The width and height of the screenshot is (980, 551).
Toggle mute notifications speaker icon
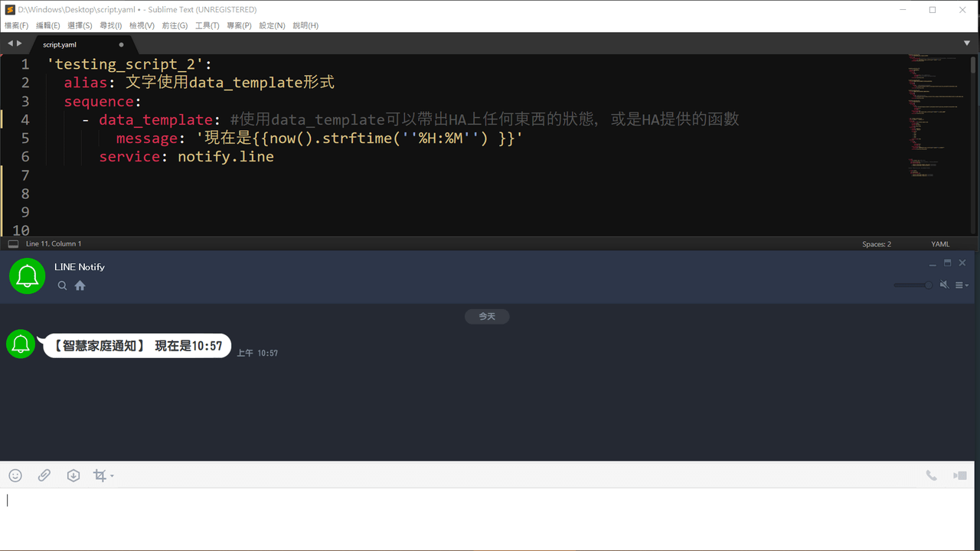(944, 285)
